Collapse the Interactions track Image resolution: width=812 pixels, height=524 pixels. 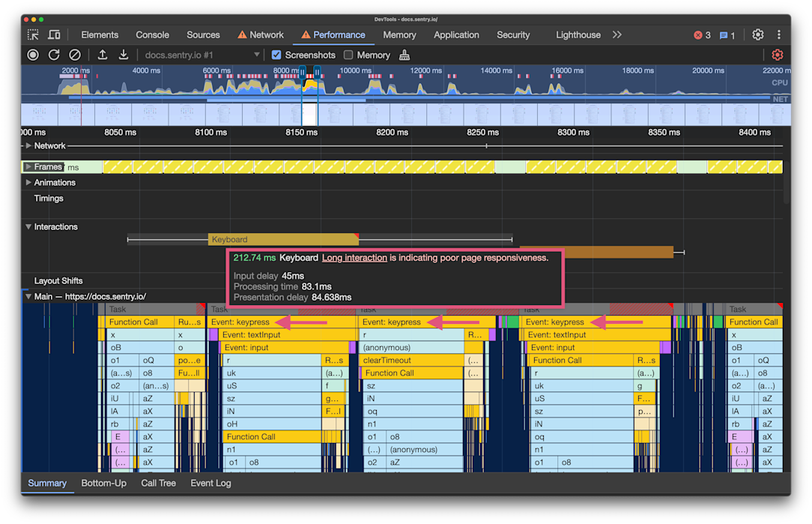pos(28,226)
